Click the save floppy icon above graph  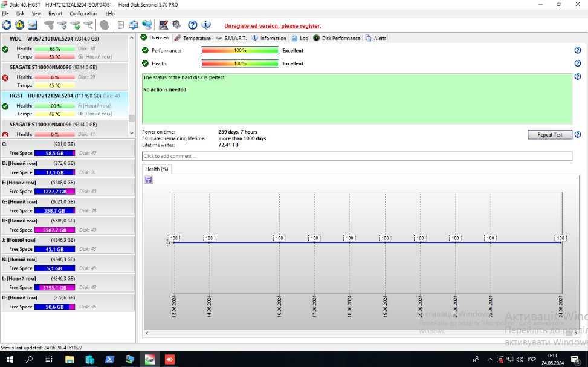pos(149,180)
